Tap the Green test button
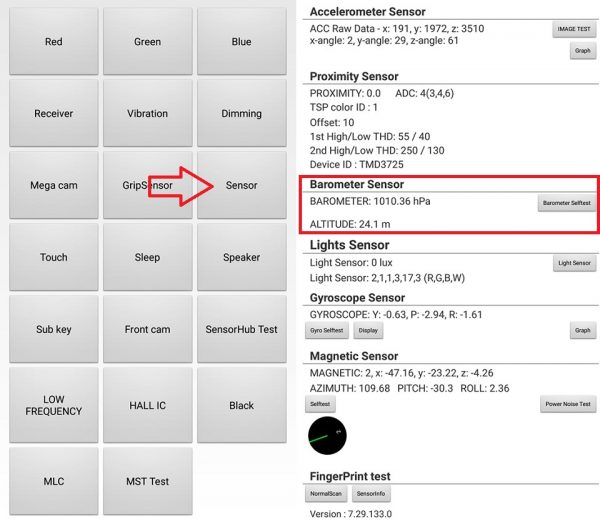The image size is (600, 526). [x=148, y=41]
